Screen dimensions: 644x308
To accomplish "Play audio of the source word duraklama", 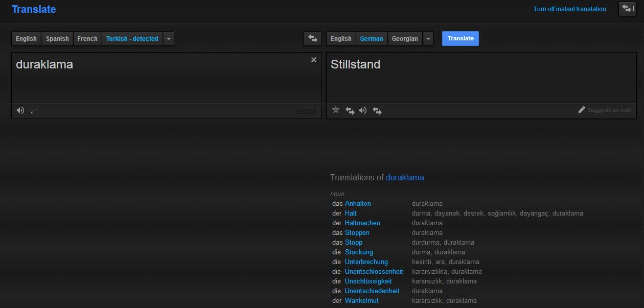I will pos(20,110).
